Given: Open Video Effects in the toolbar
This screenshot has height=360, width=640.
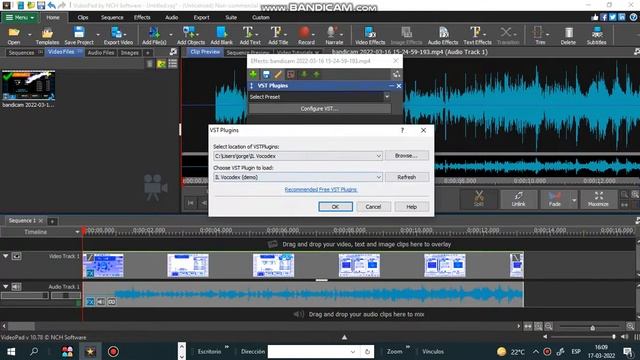Looking at the screenshot, I should [370, 36].
